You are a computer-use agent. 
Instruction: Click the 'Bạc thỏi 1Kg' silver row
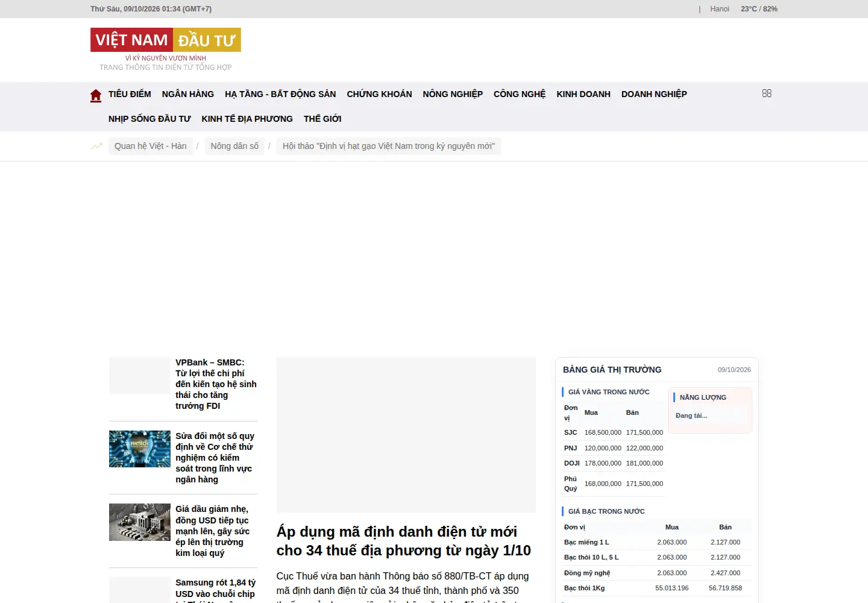[x=657, y=588]
